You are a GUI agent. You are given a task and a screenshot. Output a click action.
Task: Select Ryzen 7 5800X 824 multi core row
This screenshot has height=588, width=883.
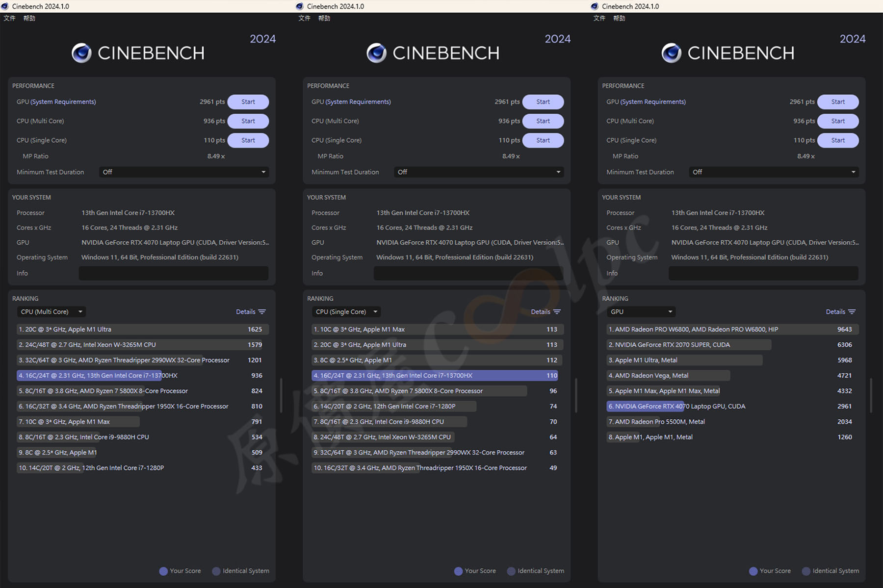coord(143,391)
